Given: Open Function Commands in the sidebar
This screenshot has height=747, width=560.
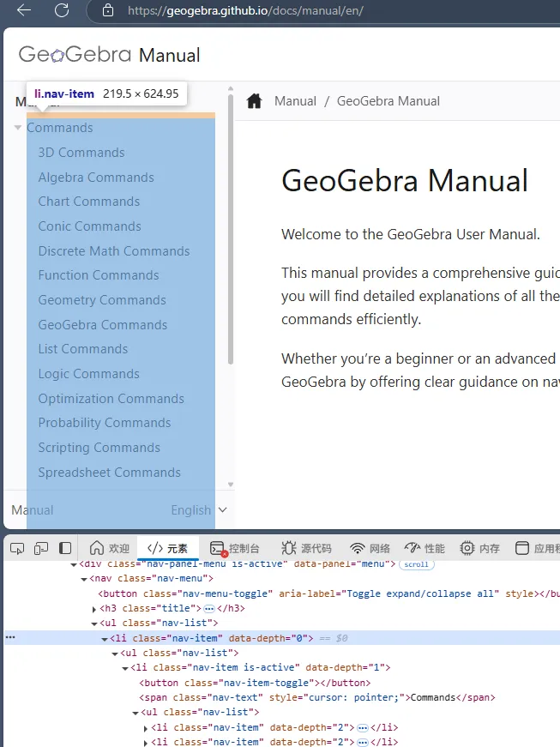Looking at the screenshot, I should pyautogui.click(x=99, y=275).
